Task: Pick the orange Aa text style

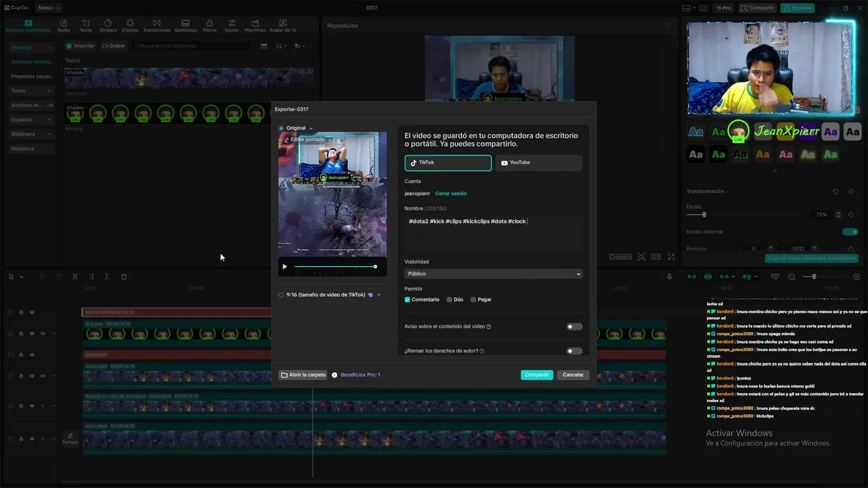Action: (763, 155)
